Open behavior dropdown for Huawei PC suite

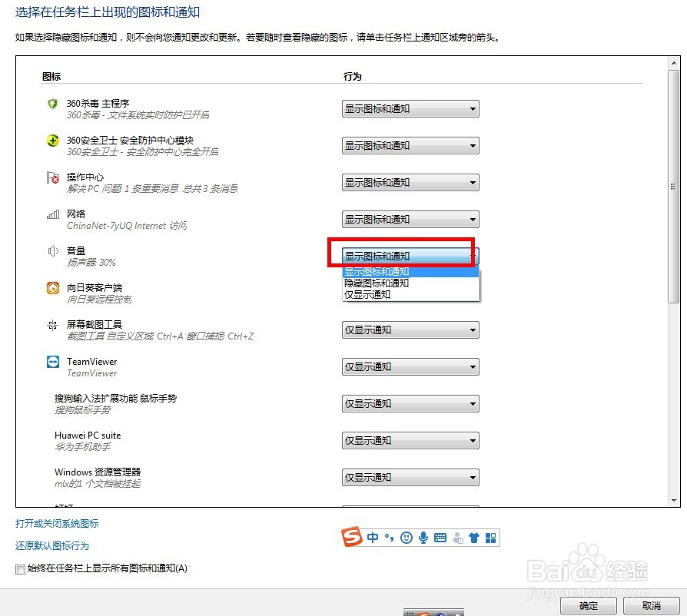(410, 440)
